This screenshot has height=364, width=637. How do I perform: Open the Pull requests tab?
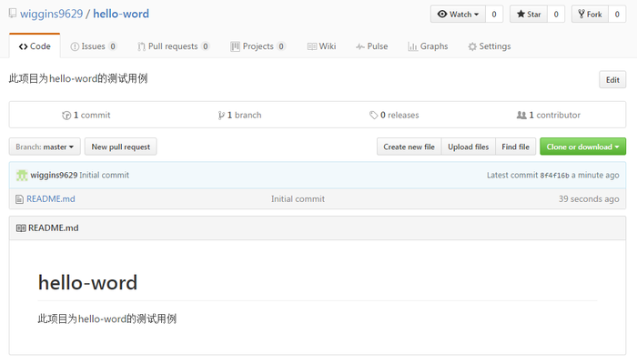tap(174, 46)
